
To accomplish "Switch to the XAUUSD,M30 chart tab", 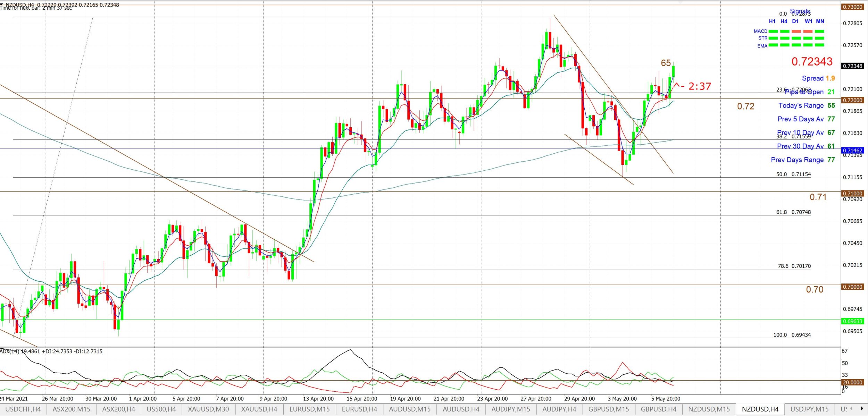I will coord(208,409).
